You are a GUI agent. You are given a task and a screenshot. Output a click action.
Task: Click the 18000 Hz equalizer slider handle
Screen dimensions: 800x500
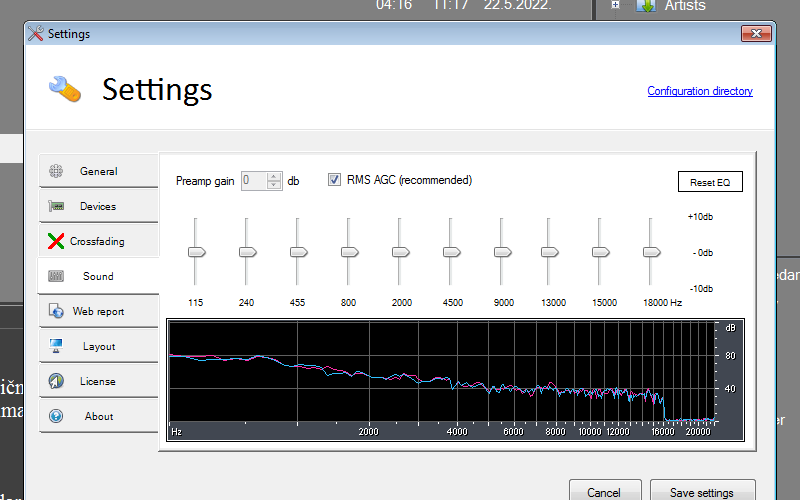pos(652,252)
